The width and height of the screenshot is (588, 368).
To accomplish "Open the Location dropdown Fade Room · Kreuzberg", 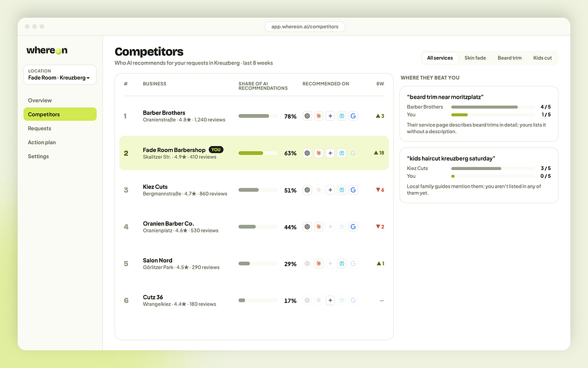I will pyautogui.click(x=60, y=74).
